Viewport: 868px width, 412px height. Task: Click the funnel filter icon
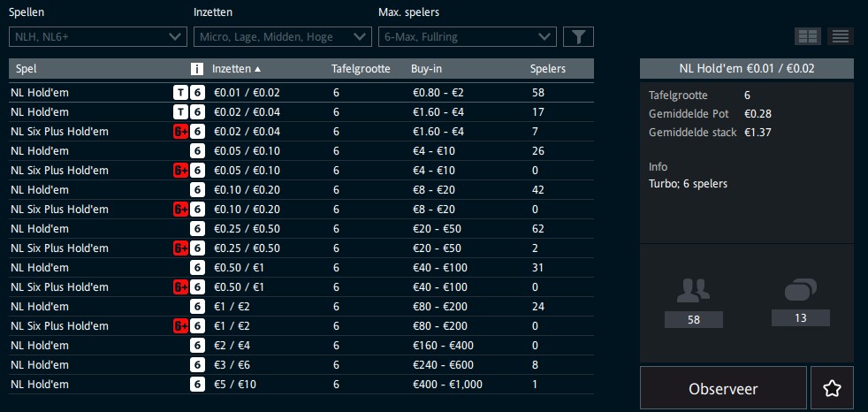pyautogui.click(x=578, y=36)
